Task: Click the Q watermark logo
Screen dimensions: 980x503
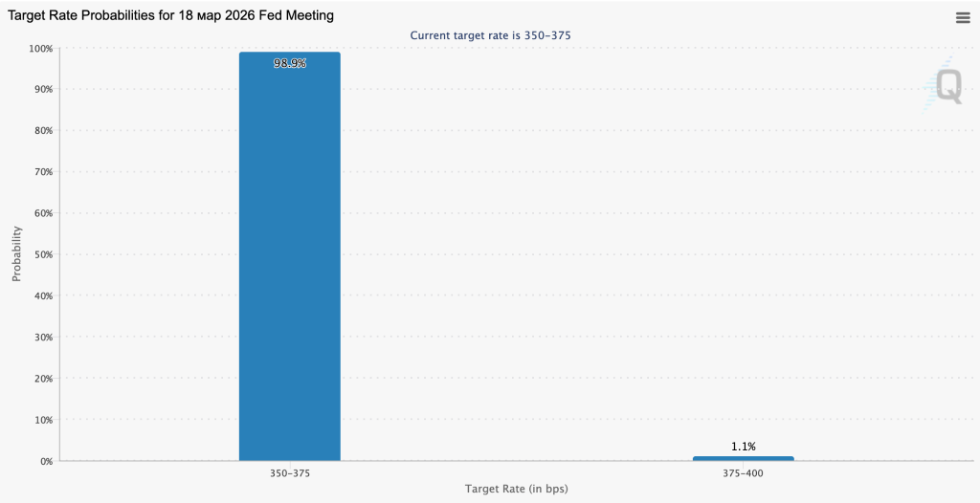Action: coord(947,86)
